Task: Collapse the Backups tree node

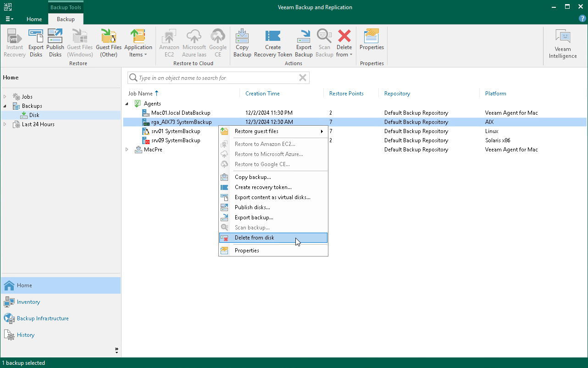Action: tap(5, 106)
